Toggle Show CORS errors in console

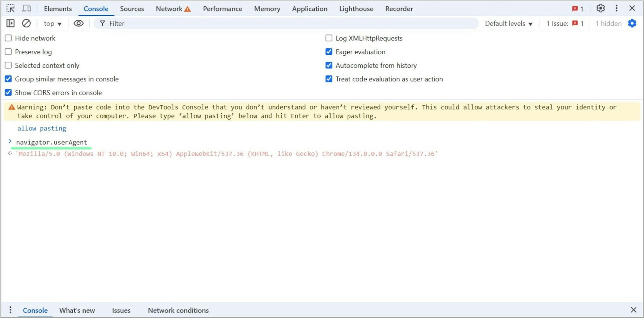[x=8, y=92]
